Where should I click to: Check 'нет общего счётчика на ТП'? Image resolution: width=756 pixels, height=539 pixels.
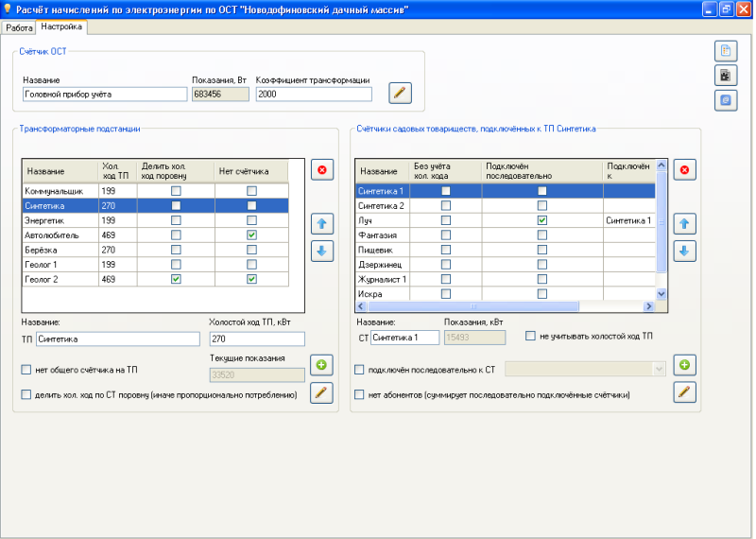coord(26,370)
